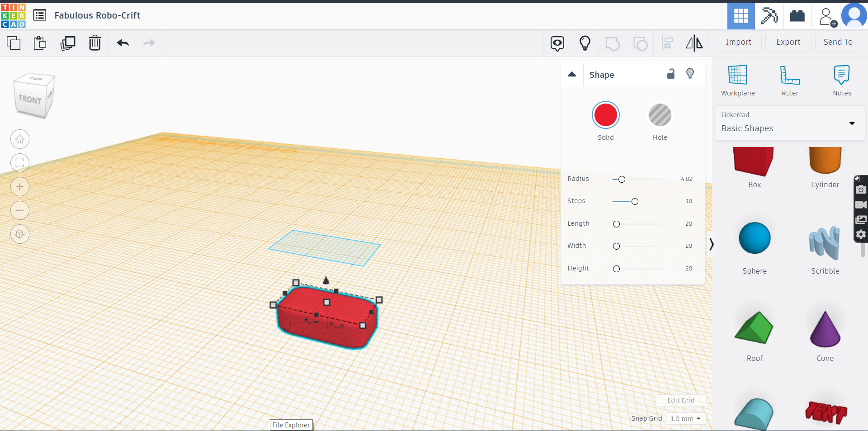This screenshot has height=431, width=868.
Task: Click the Copy toolbar icon
Action: click(14, 43)
